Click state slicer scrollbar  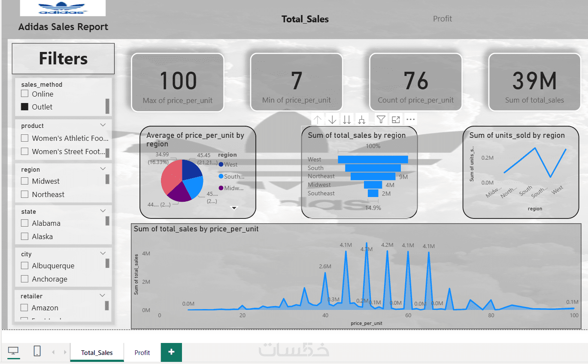tap(107, 221)
